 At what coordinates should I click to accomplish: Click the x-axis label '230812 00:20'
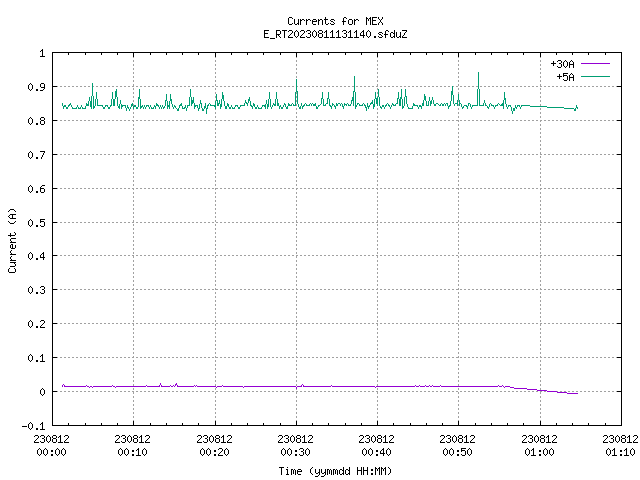(214, 445)
